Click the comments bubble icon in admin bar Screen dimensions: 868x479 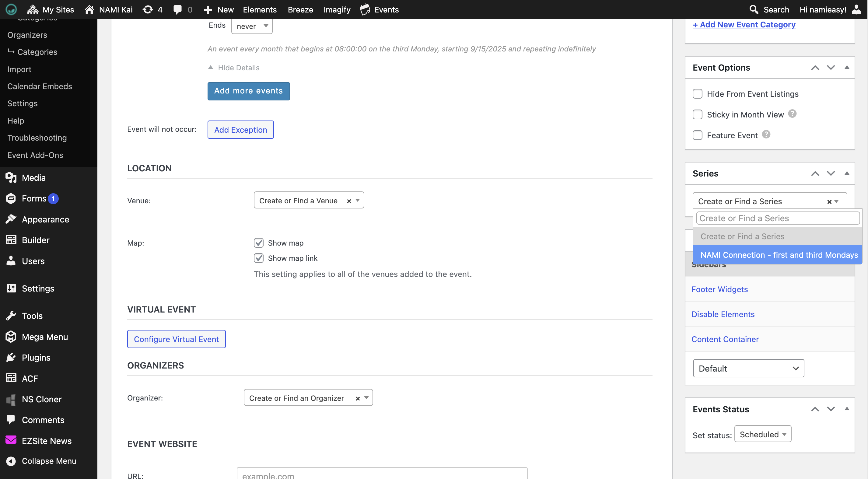(177, 9)
